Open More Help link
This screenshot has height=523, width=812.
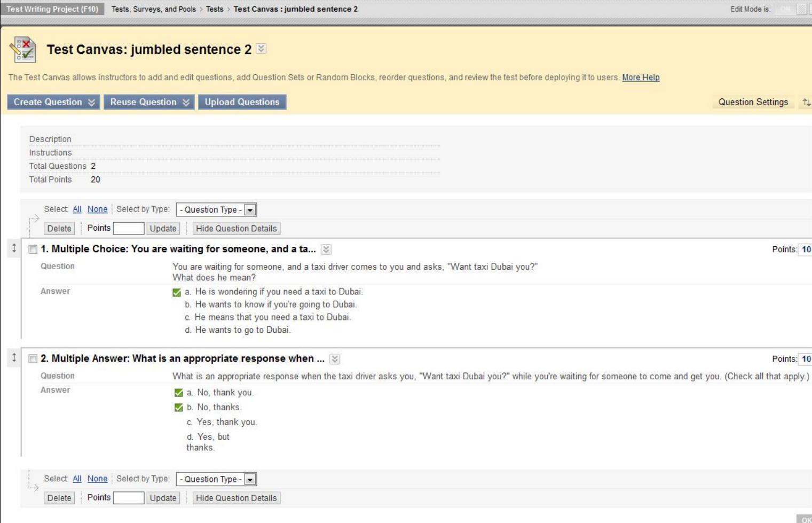coord(641,77)
